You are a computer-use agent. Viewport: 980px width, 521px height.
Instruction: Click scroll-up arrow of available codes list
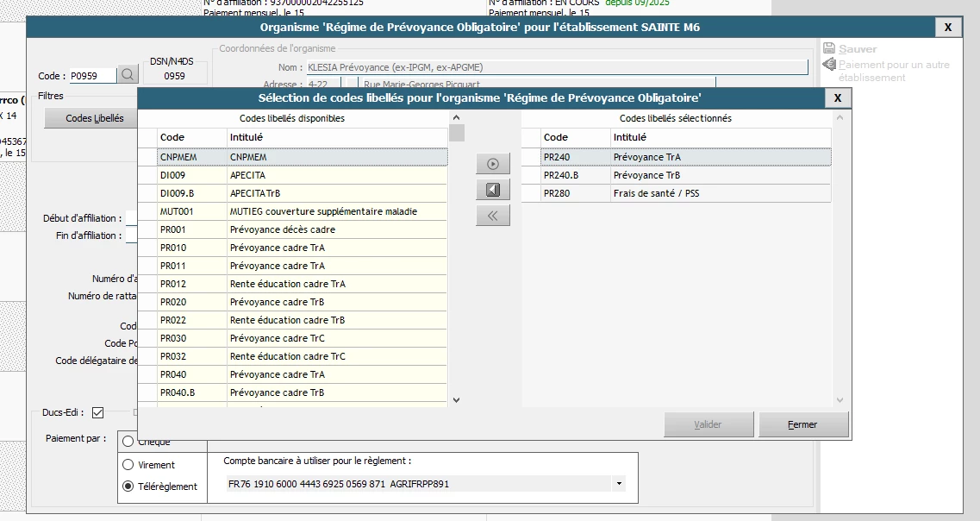click(456, 117)
